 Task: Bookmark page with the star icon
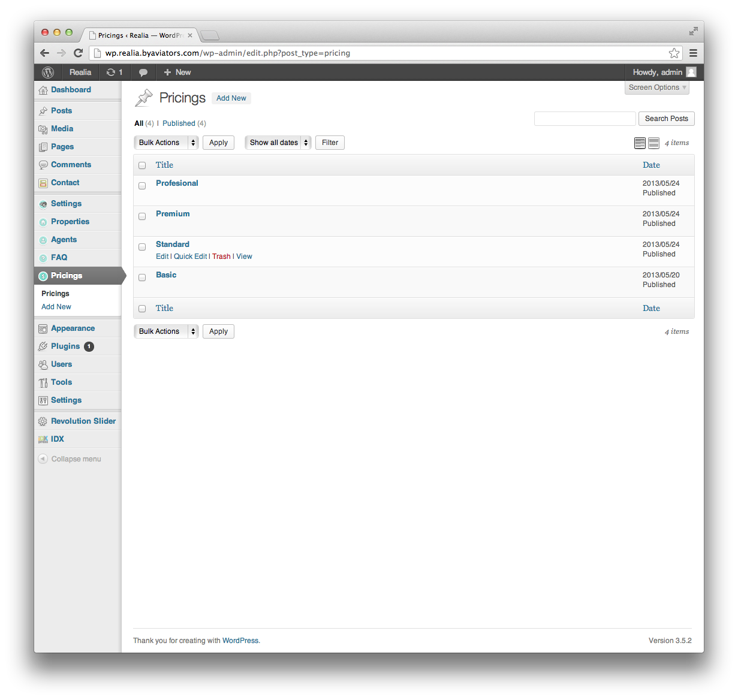[x=674, y=53]
